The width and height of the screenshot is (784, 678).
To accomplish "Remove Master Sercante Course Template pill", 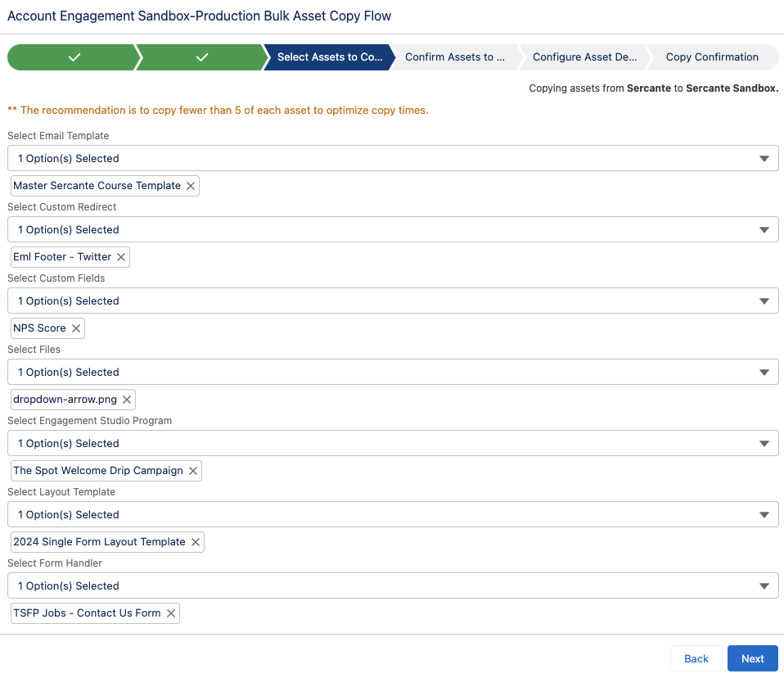I will point(191,186).
